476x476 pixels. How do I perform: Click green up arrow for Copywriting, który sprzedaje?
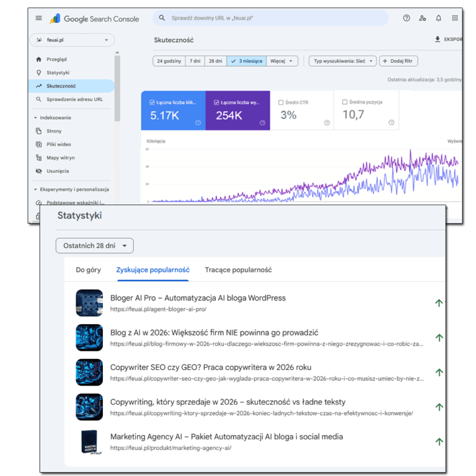(439, 407)
